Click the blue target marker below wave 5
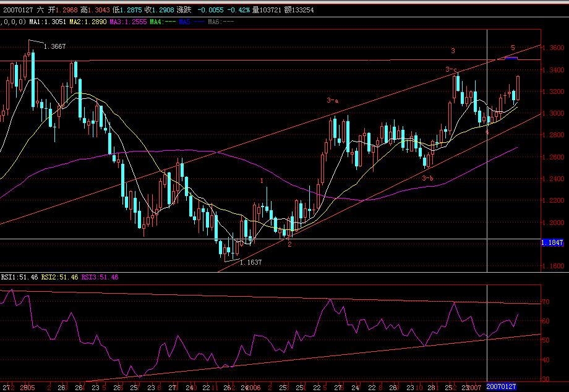Image resolution: width=569 pixels, height=392 pixels. pos(511,58)
